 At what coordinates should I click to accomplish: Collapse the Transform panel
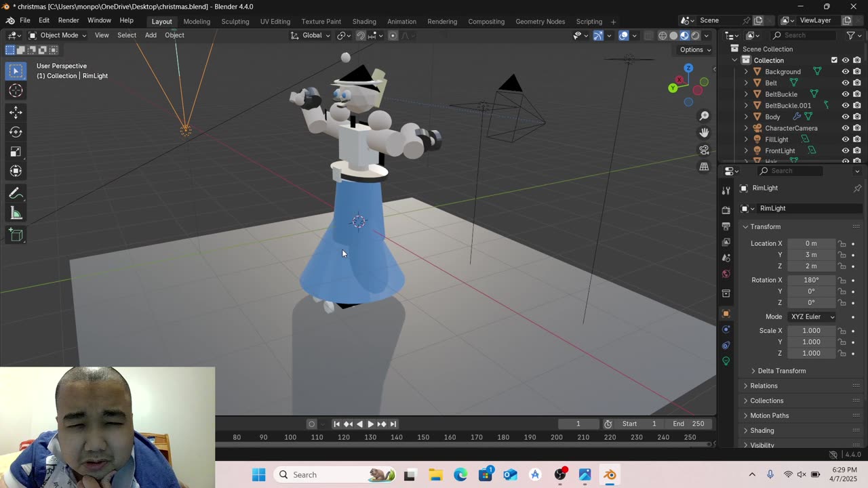tap(765, 226)
